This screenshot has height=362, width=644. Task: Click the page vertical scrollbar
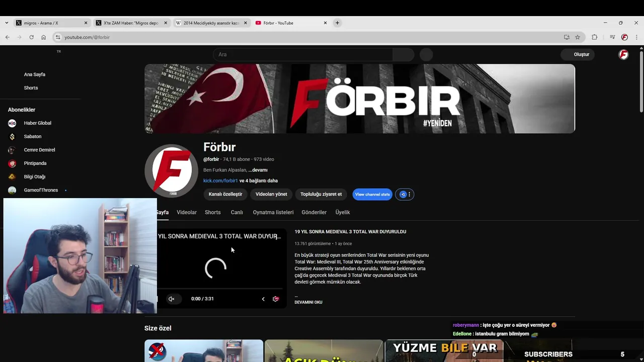[x=641, y=80]
